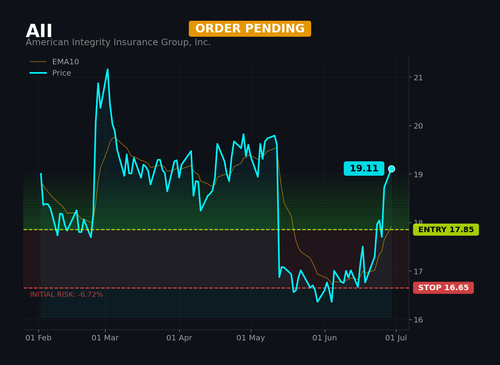Click the cyan Price legend line swatch
The image size is (500, 365).
(38, 73)
